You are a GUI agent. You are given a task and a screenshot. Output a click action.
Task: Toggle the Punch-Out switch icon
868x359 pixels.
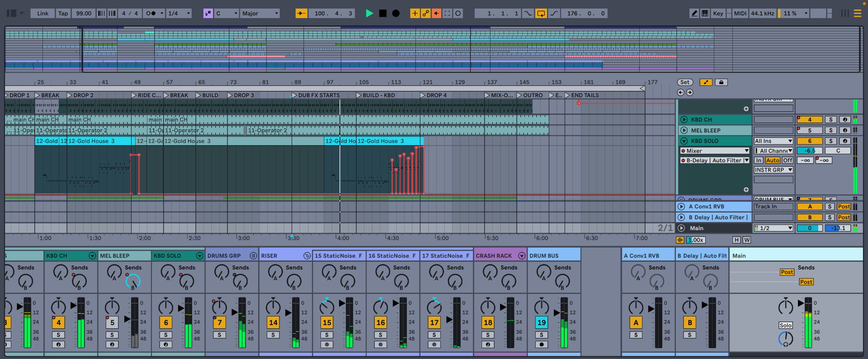tap(554, 14)
